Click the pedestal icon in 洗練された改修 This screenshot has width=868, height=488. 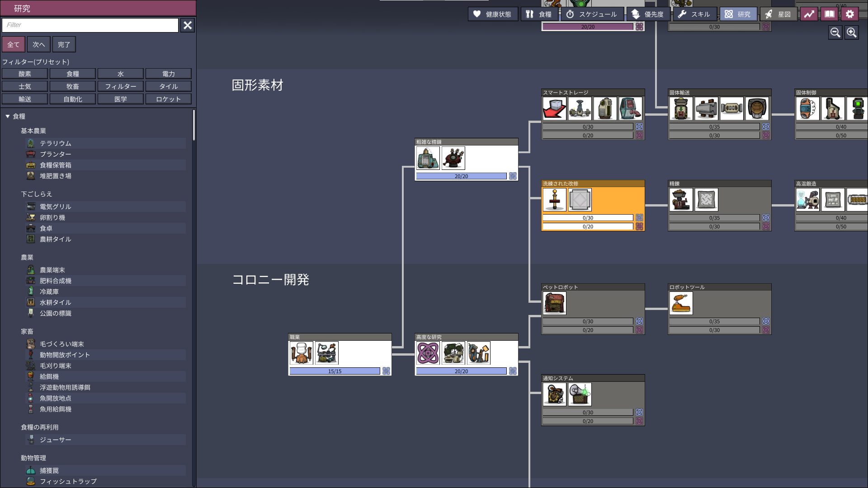click(555, 199)
